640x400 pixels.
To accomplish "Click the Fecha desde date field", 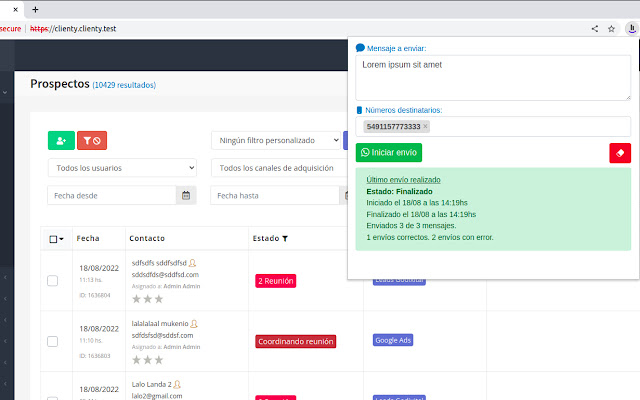I will pyautogui.click(x=112, y=196).
